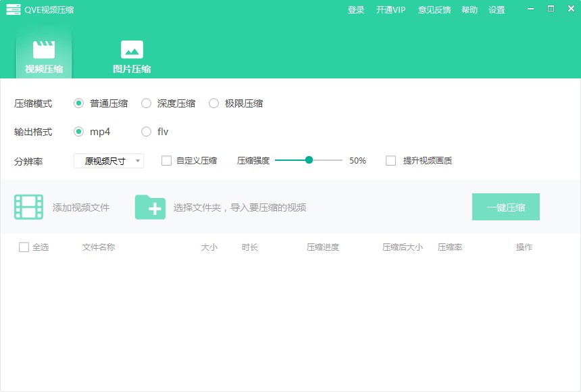The height and width of the screenshot is (392, 581).
Task: Open 设置 settings from the title bar
Action: coord(496,9)
